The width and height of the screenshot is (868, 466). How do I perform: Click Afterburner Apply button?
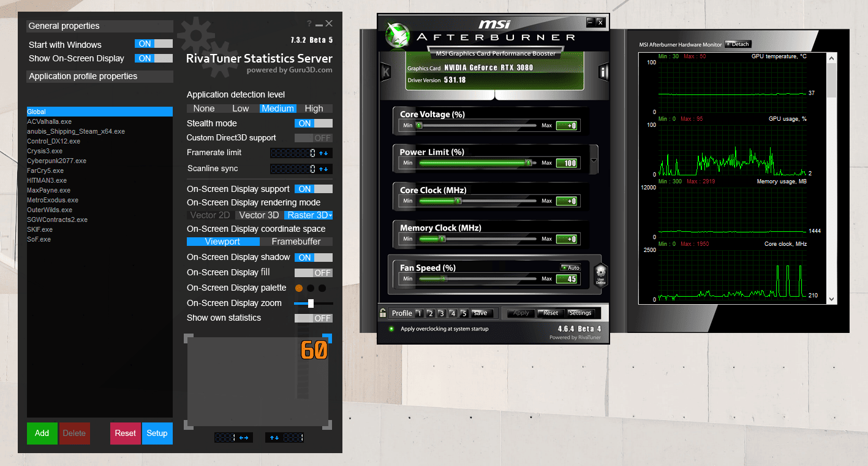click(521, 313)
